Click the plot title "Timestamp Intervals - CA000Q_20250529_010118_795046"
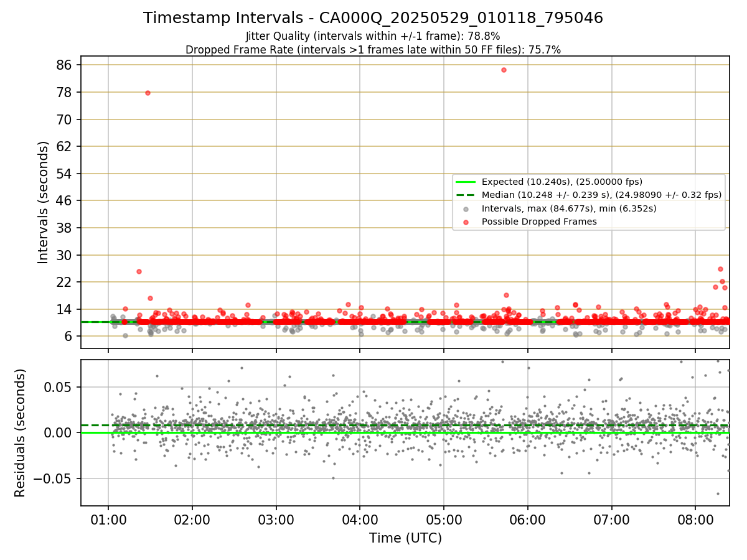Screen dimensions: 747x560 click(x=373, y=18)
